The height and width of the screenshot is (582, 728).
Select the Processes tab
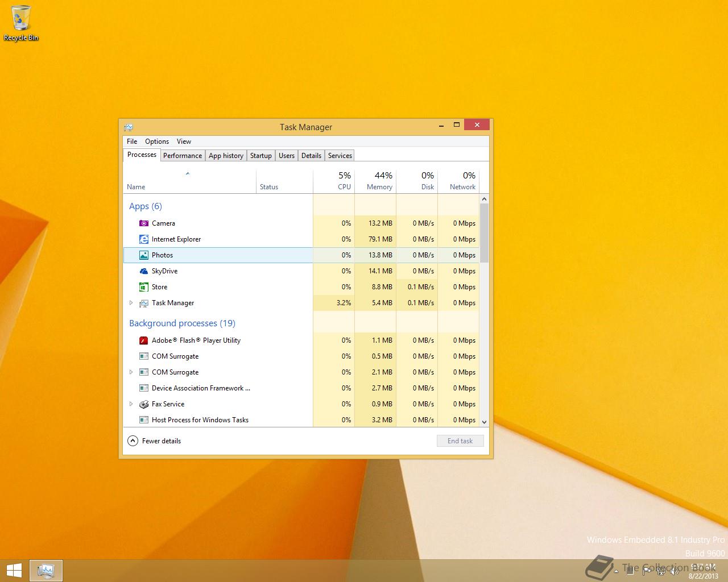click(142, 155)
